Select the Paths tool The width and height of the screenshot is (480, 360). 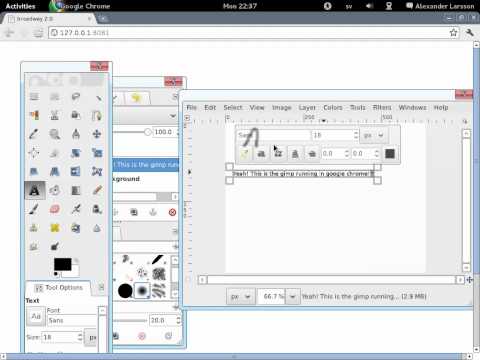97,115
